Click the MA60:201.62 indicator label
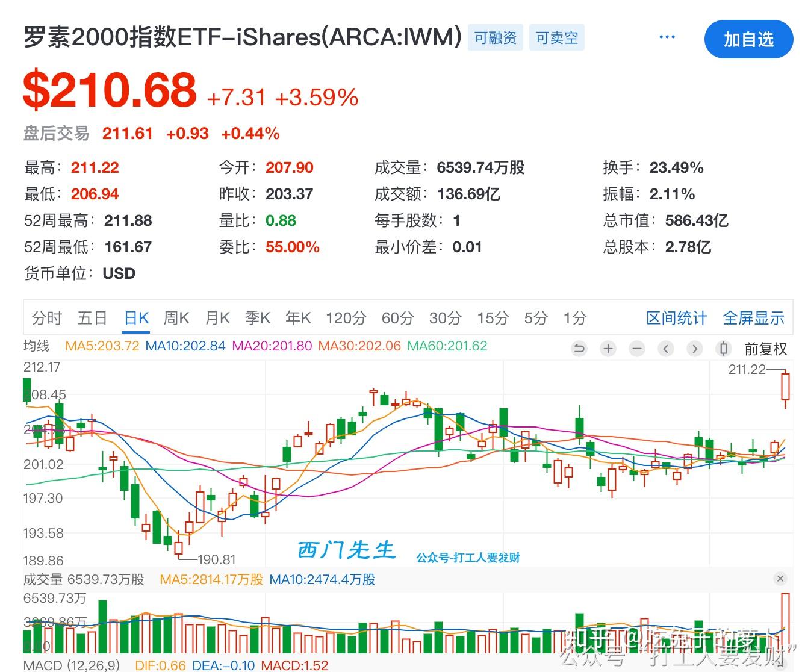802x672 pixels. tap(447, 346)
